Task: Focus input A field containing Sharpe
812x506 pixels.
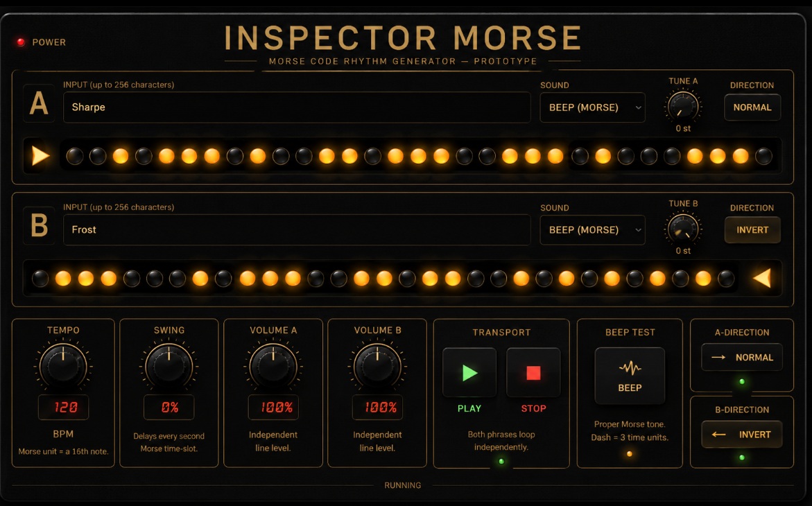Action: coord(297,107)
